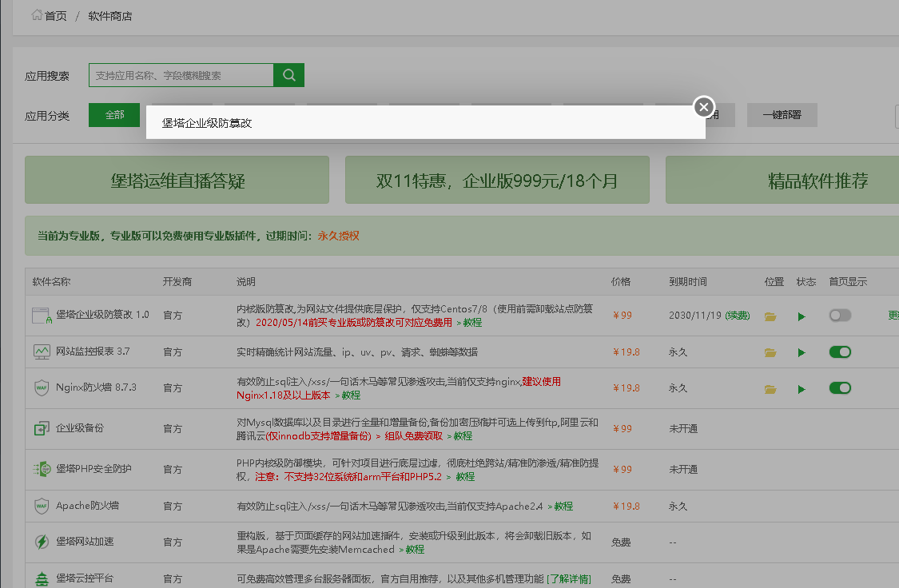Close the 堡塔企业级防篡改 popup

click(704, 106)
